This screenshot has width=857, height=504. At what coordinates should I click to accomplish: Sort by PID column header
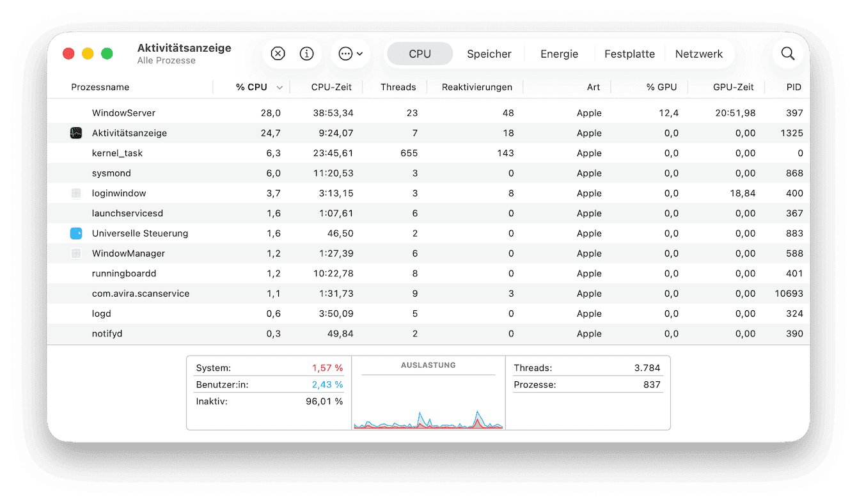(x=793, y=87)
